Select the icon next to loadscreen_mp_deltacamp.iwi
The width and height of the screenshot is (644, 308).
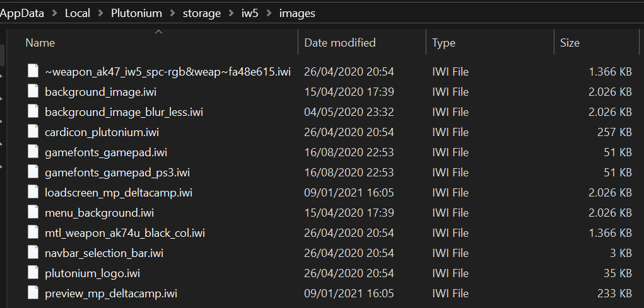[33, 193]
